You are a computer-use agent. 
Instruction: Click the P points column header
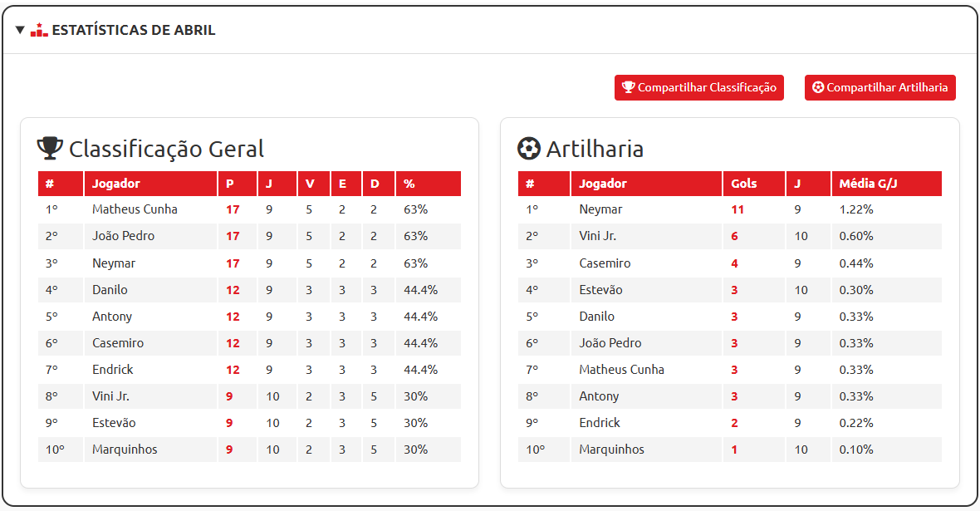point(230,184)
